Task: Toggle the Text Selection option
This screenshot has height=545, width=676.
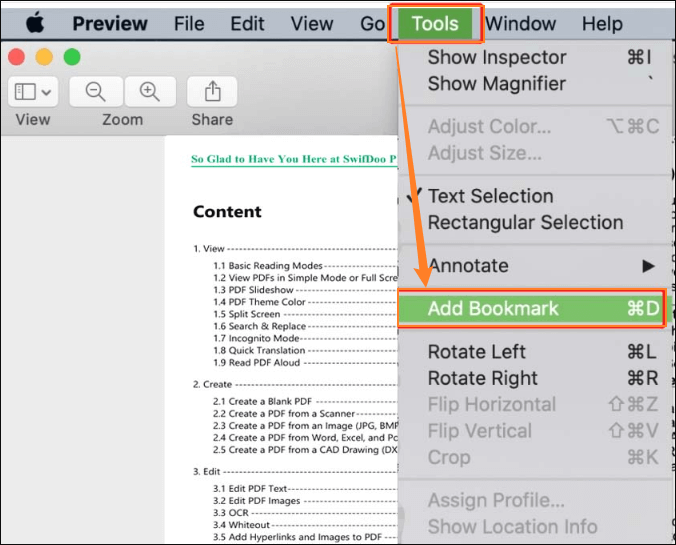Action: (535, 196)
